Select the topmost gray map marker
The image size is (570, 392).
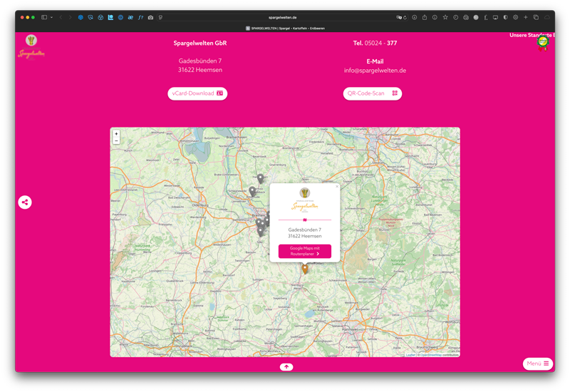(x=261, y=178)
